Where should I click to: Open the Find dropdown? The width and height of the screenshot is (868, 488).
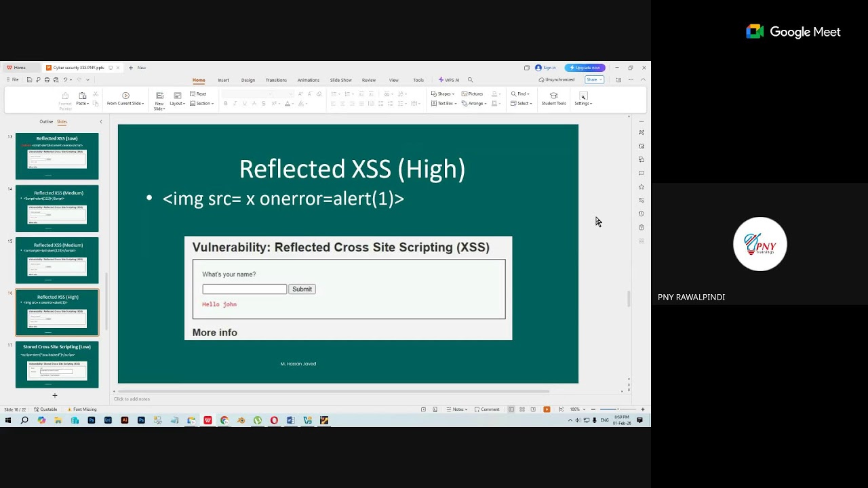pyautogui.click(x=520, y=94)
